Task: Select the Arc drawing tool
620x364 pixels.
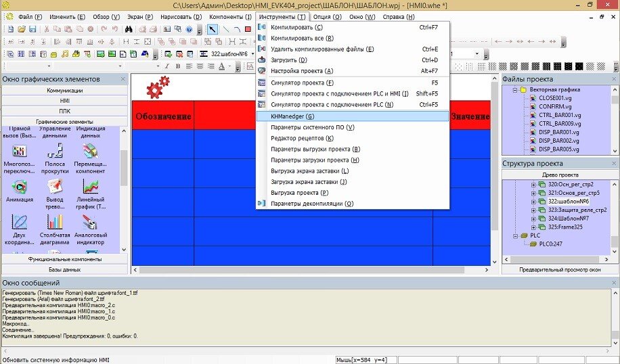Action: pos(237,29)
